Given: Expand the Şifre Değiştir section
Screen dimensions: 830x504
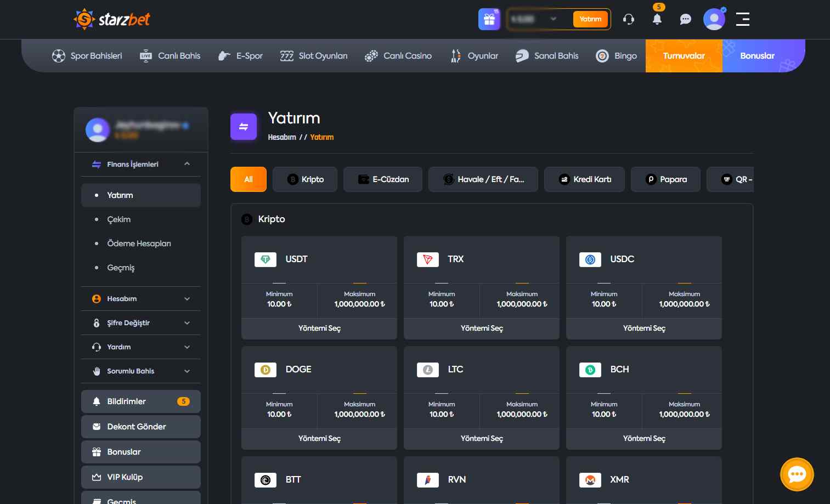Looking at the screenshot, I should coord(187,323).
